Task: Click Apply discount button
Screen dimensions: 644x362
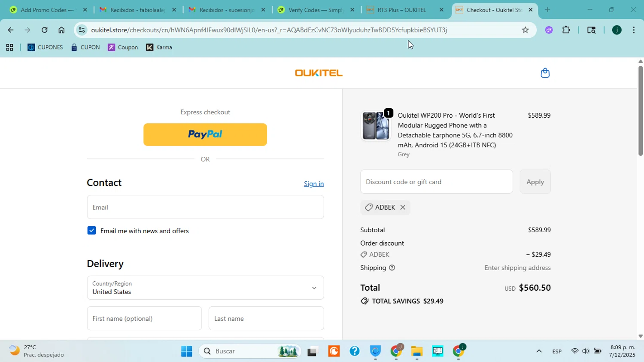Action: 535,182
